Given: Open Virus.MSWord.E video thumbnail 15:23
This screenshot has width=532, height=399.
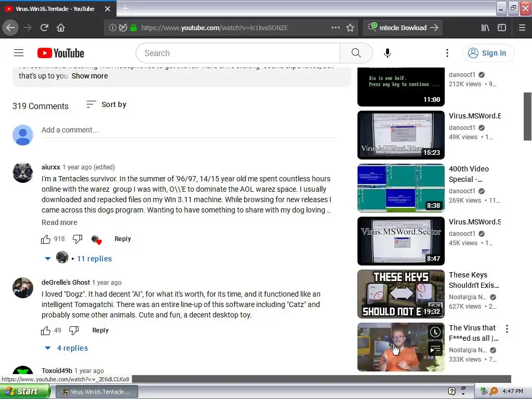Looking at the screenshot, I should click(x=401, y=135).
